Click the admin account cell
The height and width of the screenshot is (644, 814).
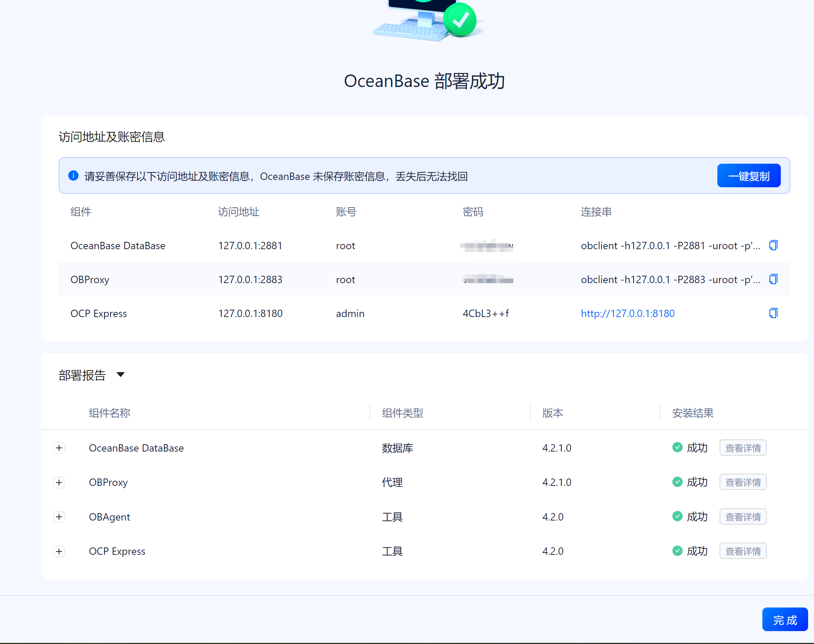350,313
